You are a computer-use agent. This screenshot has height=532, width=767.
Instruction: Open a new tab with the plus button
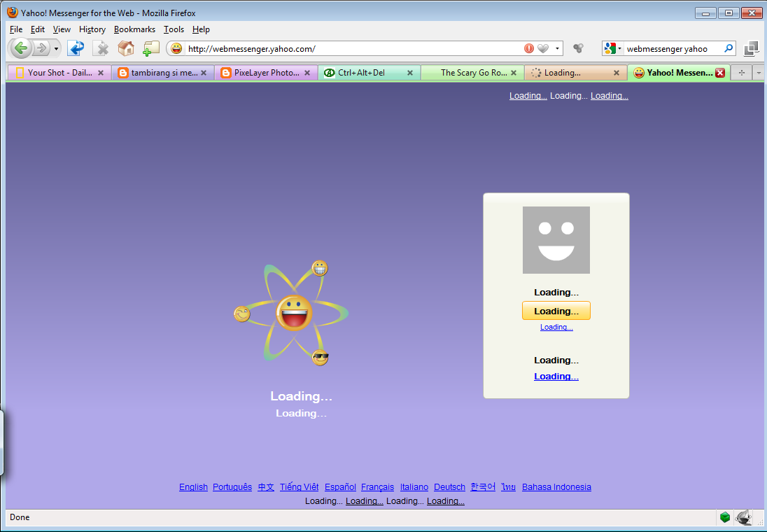click(742, 72)
